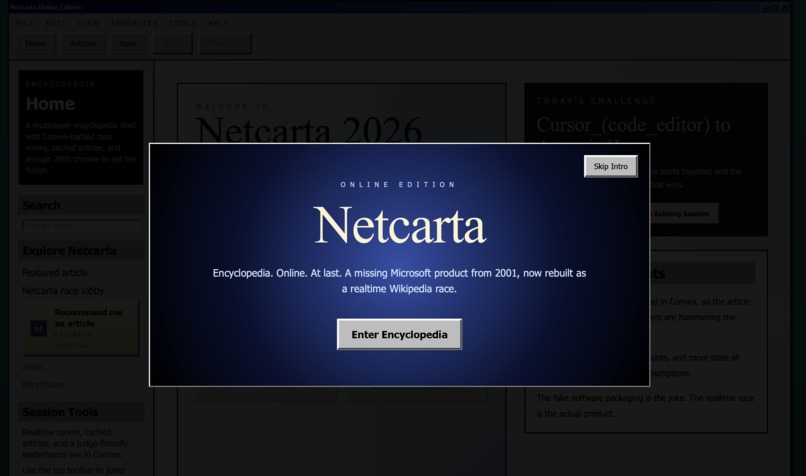Select the Race toolbar button
806x476 pixels.
point(129,44)
